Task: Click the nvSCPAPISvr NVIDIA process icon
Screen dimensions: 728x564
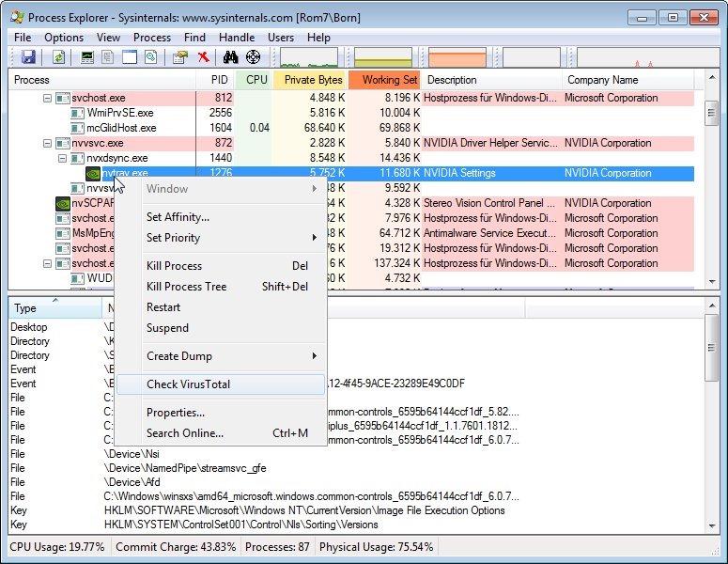Action: pos(63,203)
